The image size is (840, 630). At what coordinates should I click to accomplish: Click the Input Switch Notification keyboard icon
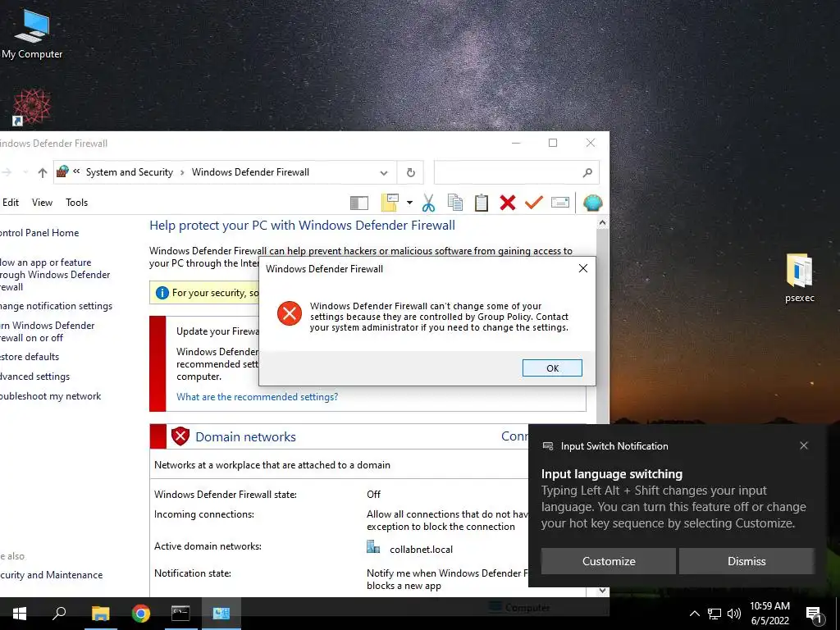[547, 446]
